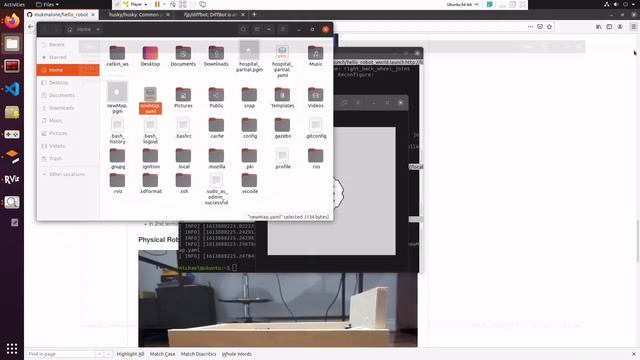The height and width of the screenshot is (360, 640).
Task: Open a new Firefox tab
Action: tap(254, 14)
